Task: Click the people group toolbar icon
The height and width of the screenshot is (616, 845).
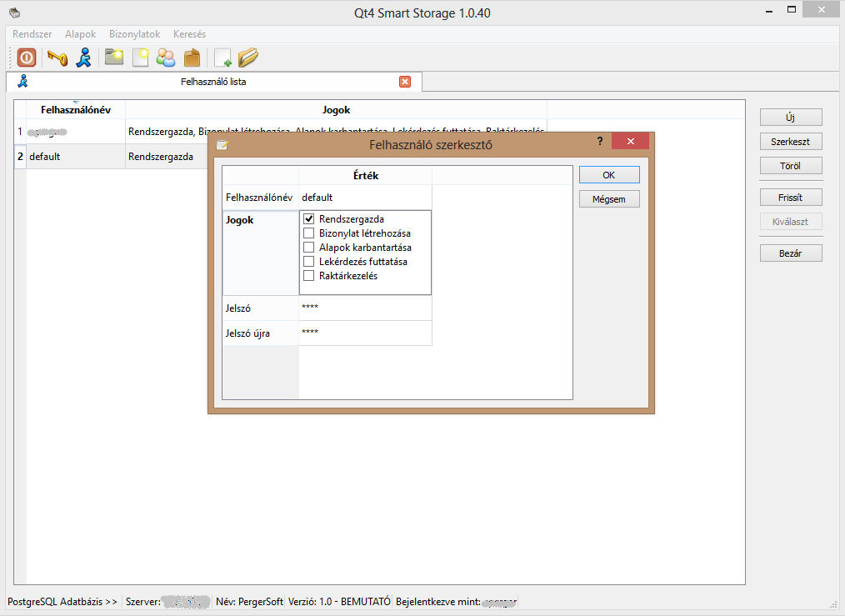Action: click(x=166, y=58)
